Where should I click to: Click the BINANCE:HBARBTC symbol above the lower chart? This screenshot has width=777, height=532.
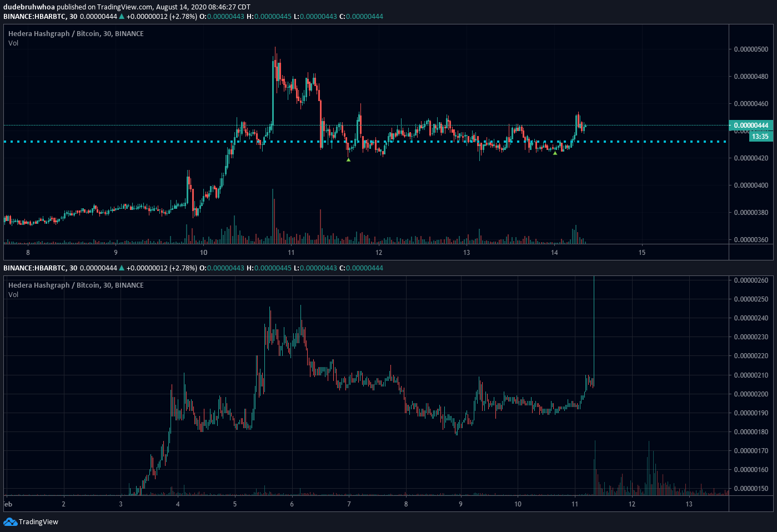coord(34,268)
